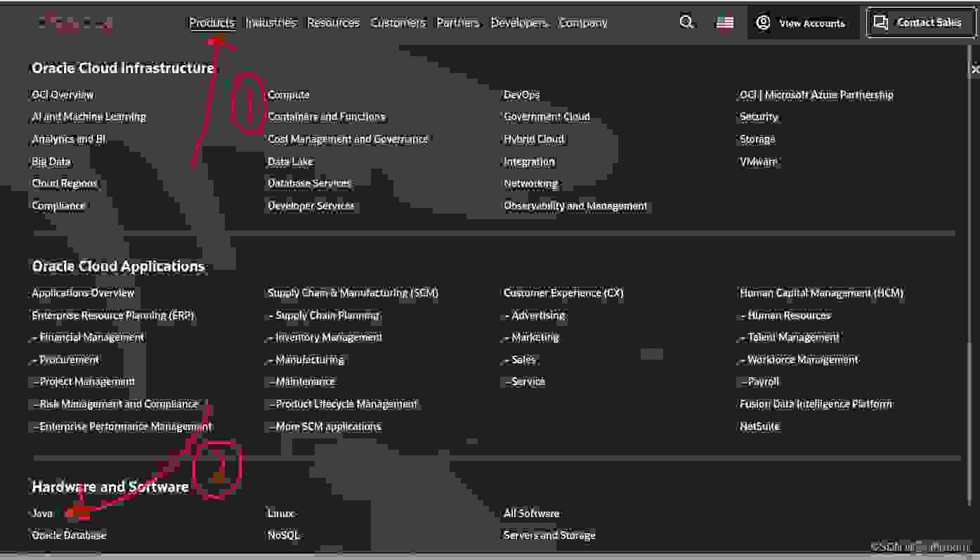This screenshot has height=560, width=980.
Task: Open More SCM applications
Action: pyautogui.click(x=325, y=426)
